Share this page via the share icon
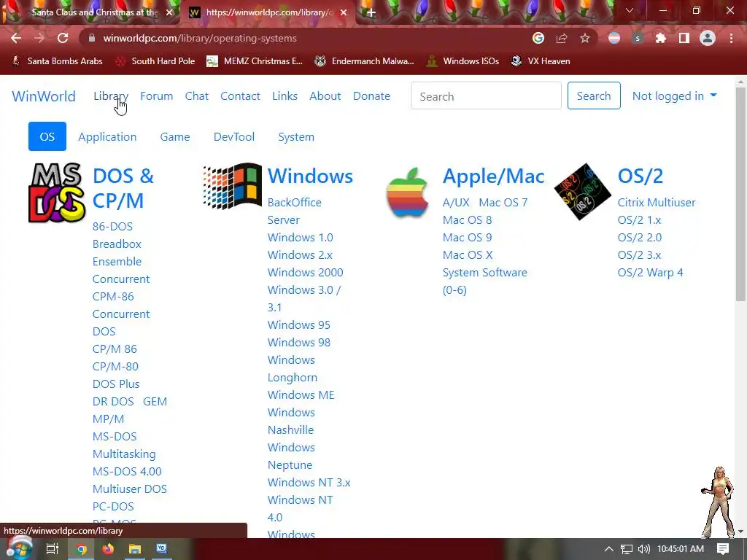Viewport: 747px width, 560px height. 562,38
